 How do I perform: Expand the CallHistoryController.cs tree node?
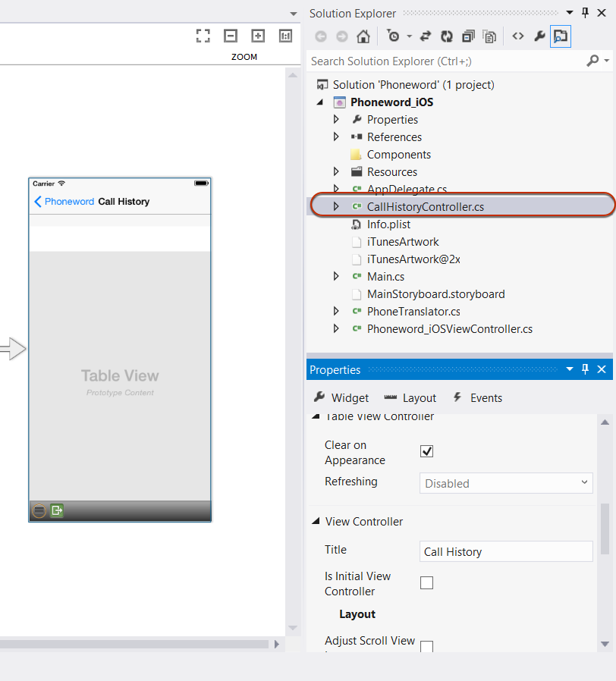click(x=336, y=206)
